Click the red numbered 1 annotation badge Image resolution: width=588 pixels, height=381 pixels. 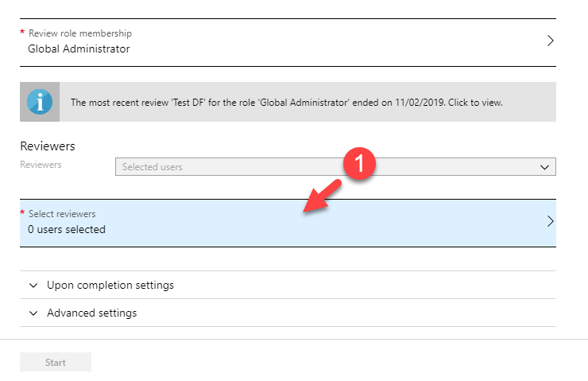pos(358,165)
